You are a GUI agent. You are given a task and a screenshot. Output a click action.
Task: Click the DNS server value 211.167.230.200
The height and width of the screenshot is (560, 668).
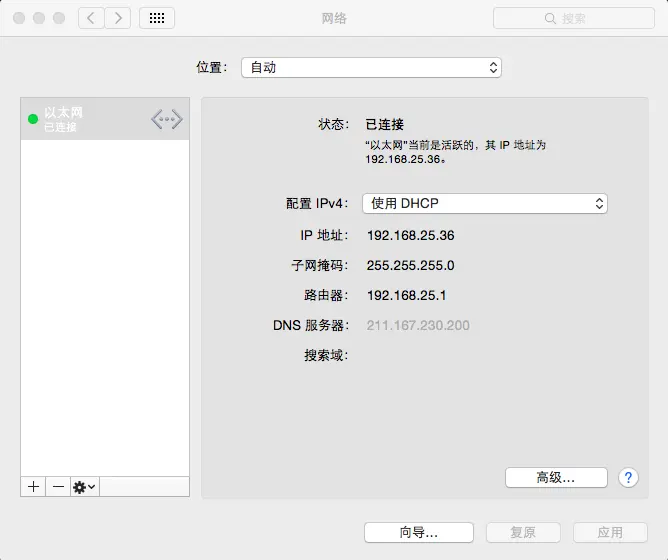[x=418, y=325]
